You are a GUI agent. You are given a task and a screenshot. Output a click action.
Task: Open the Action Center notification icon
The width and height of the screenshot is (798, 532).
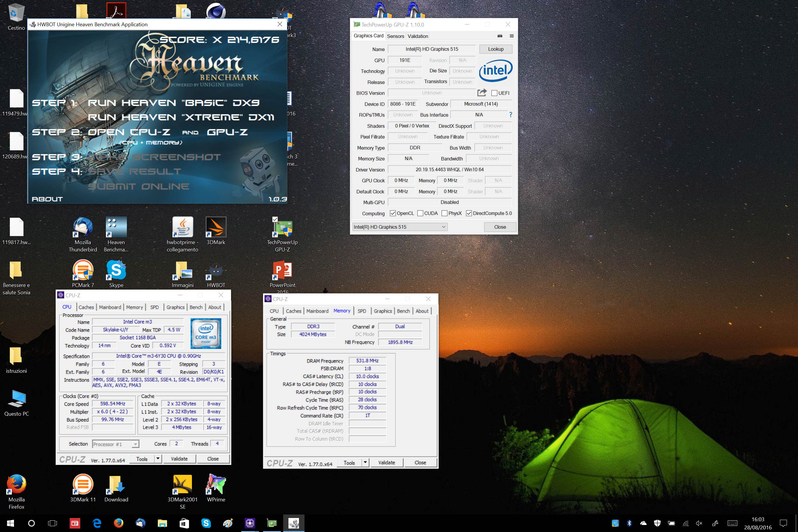pyautogui.click(x=783, y=523)
